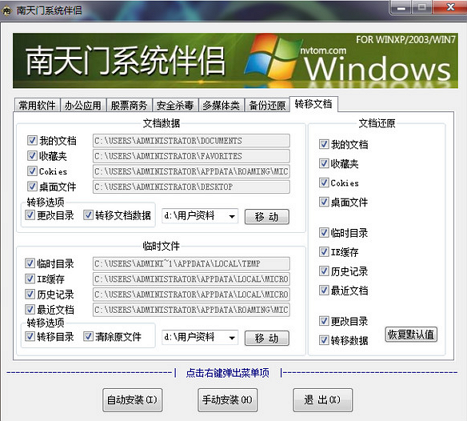Disable 清除原文件 checkbox
The width and height of the screenshot is (467, 421).
pos(88,336)
